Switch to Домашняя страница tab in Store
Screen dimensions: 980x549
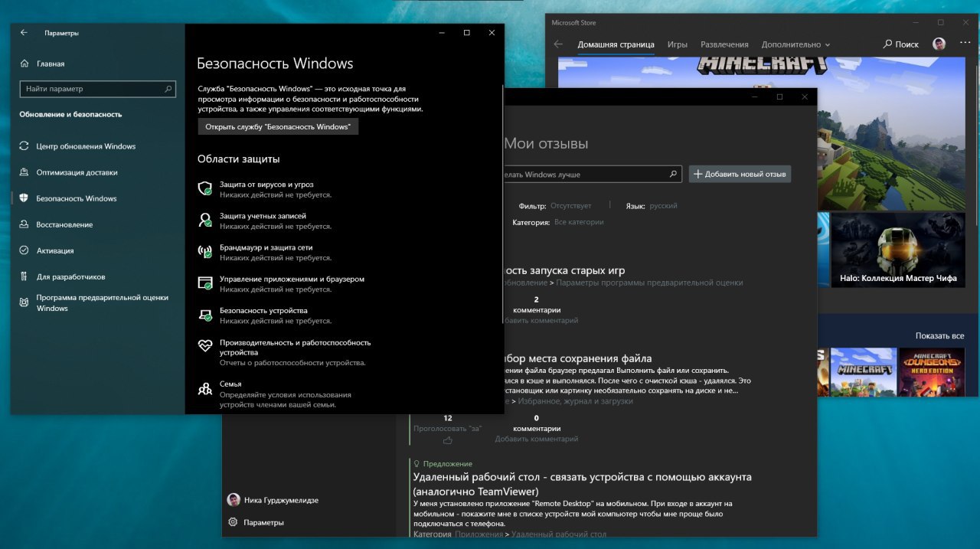[616, 44]
